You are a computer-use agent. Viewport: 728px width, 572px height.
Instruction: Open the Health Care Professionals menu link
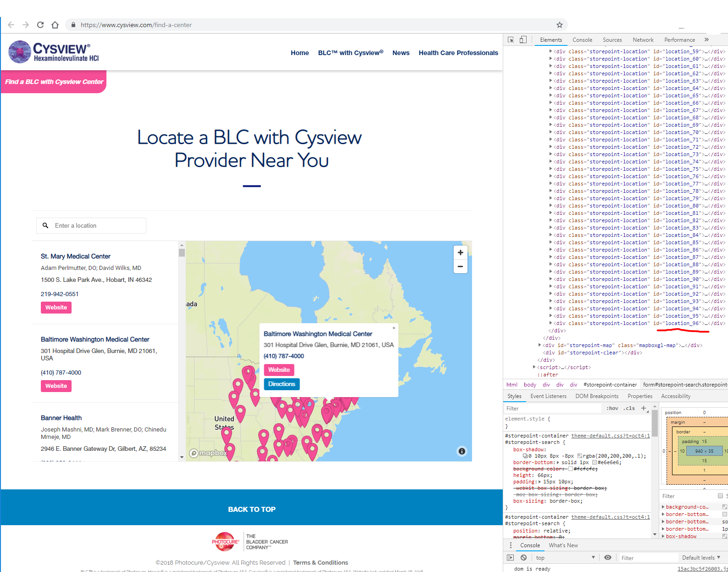pyautogui.click(x=458, y=53)
